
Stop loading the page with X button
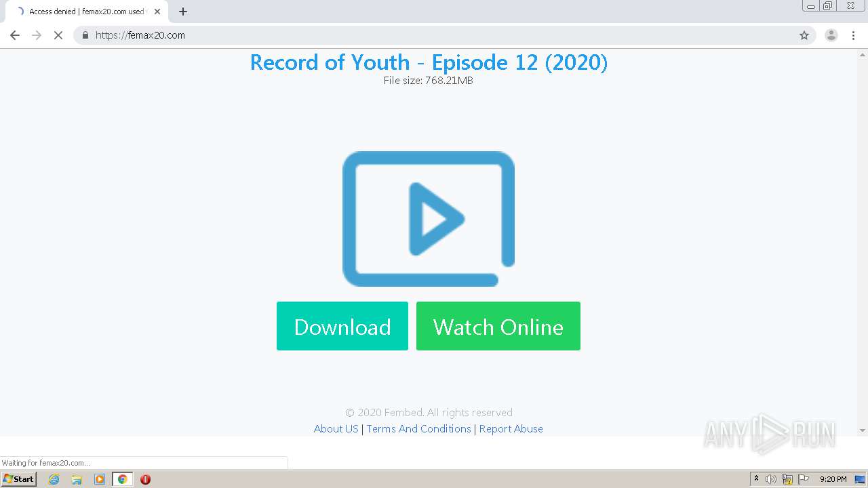pyautogui.click(x=58, y=35)
